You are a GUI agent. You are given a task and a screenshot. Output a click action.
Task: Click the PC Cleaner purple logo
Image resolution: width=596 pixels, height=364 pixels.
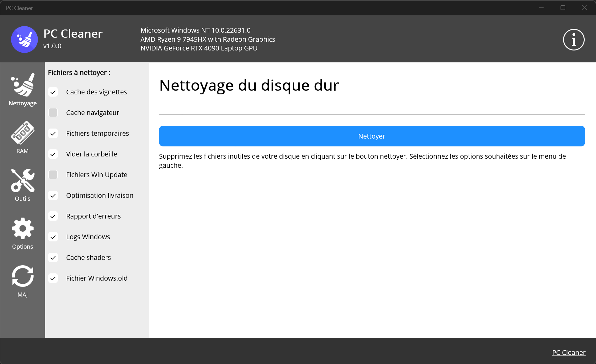coord(24,40)
